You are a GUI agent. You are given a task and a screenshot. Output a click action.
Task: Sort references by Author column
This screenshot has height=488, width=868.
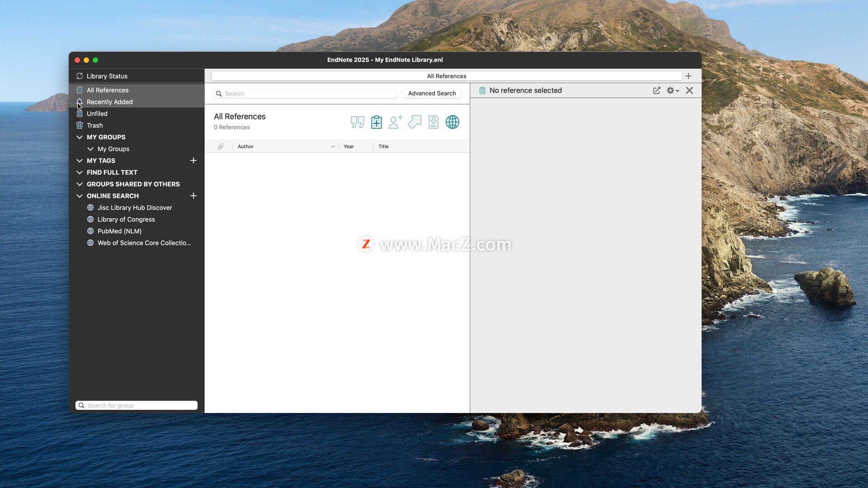[x=286, y=146]
